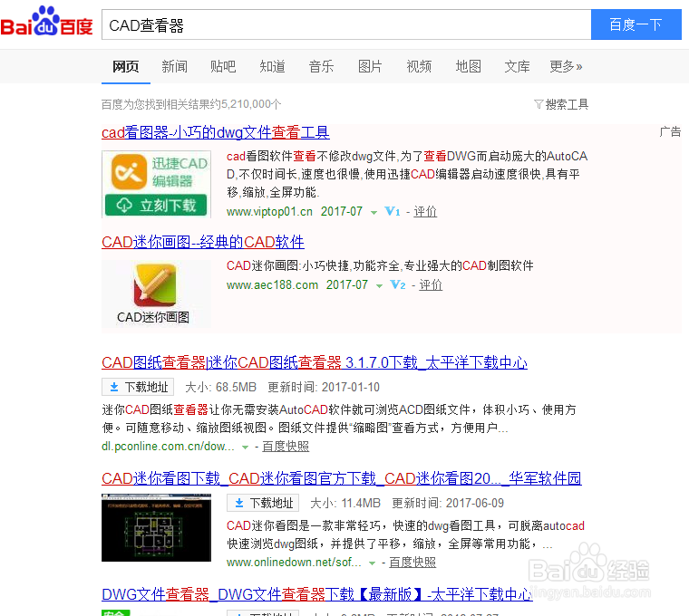The image size is (689, 616).
Task: Click the 大小: 68.5MB text
Action: click(220, 387)
